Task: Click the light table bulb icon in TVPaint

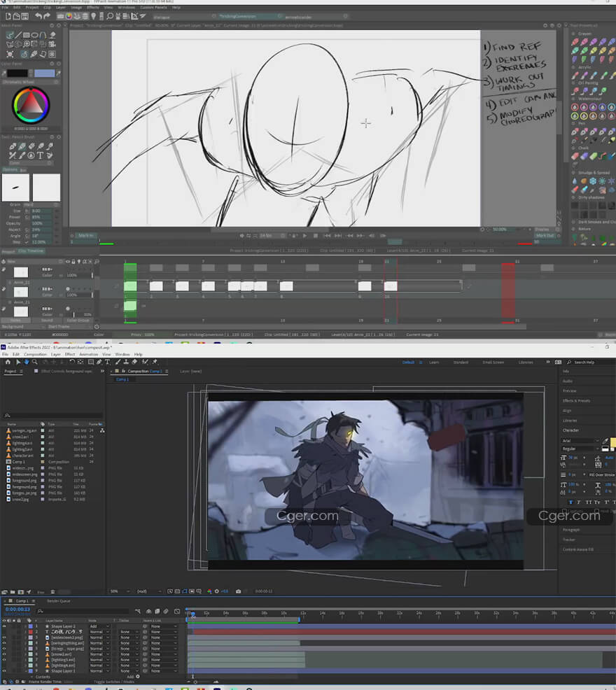Action: [x=93, y=16]
